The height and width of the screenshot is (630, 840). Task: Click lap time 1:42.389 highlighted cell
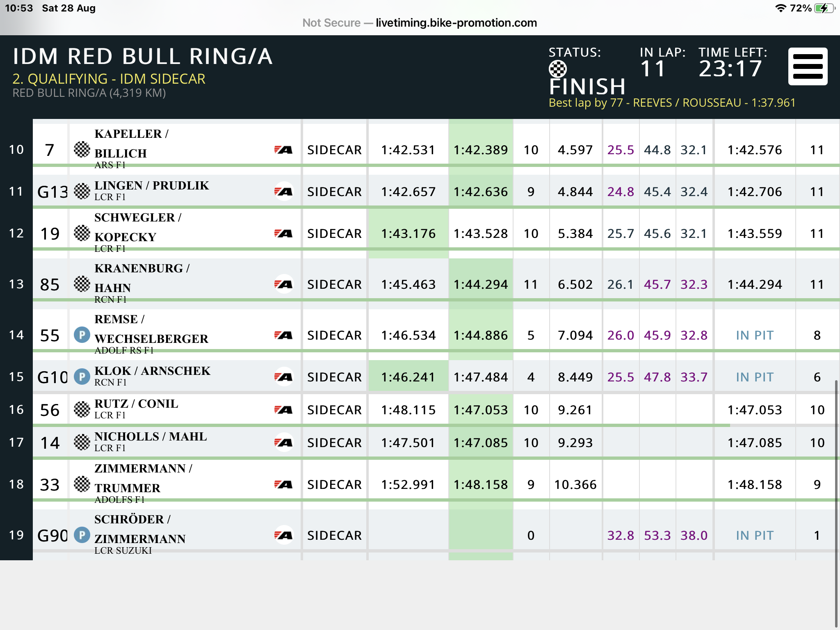[x=481, y=150]
